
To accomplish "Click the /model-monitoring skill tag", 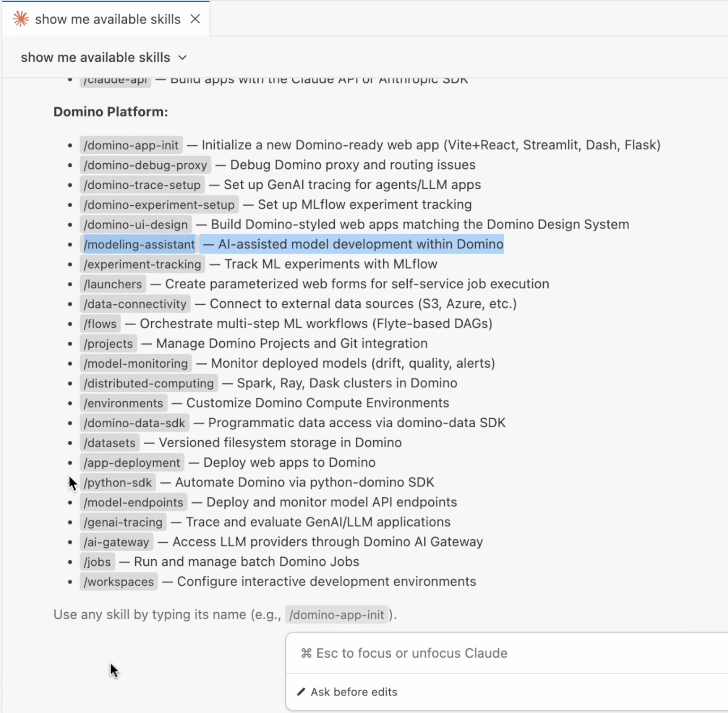I will pos(136,364).
